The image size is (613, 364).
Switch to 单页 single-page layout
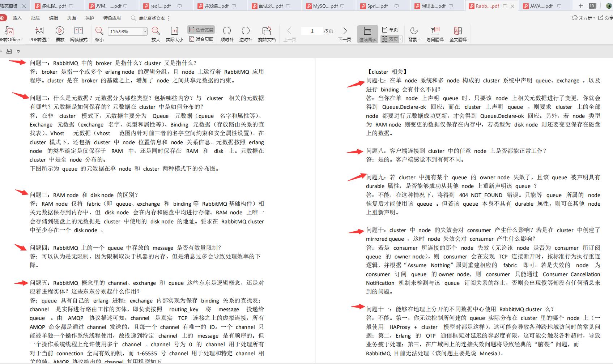(x=390, y=30)
